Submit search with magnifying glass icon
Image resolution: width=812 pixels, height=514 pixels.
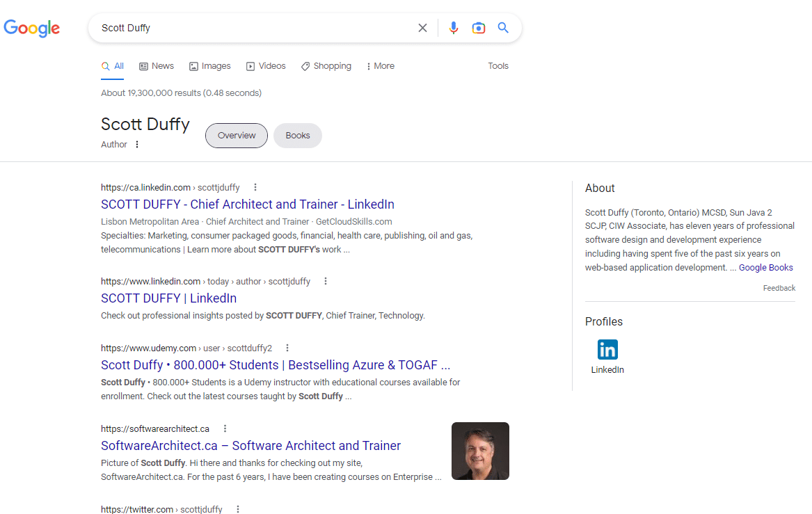click(x=503, y=28)
